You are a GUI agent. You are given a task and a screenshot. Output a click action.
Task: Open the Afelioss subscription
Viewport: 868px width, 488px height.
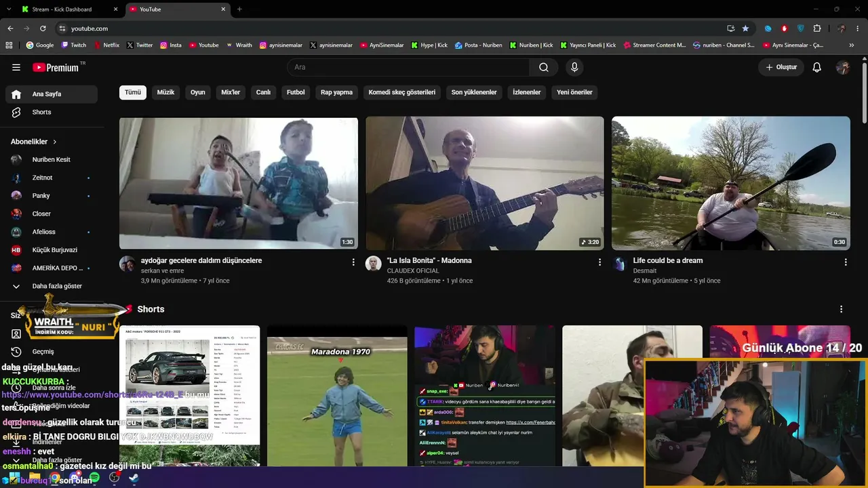(x=52, y=232)
